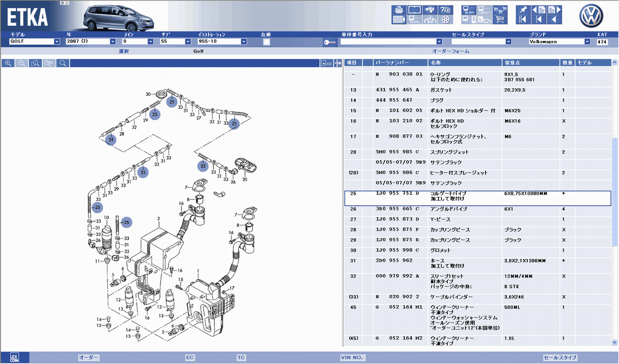Screen dimensions: 619x364
Task: Select the グロメット row
Action: tap(478, 250)
